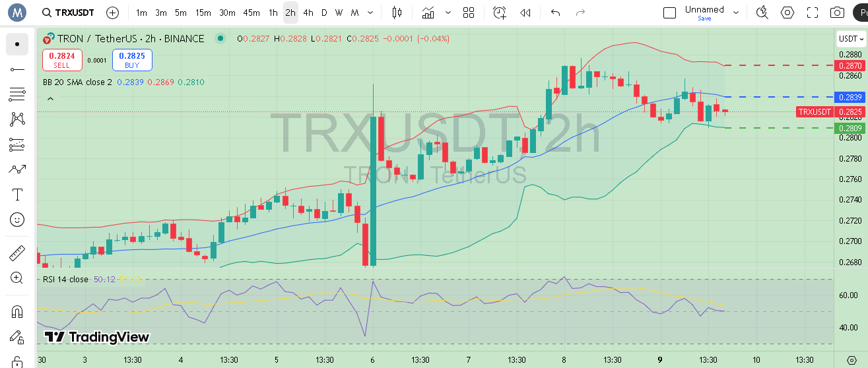Click the TRXUSDT 0.2825 last price label

(831, 112)
